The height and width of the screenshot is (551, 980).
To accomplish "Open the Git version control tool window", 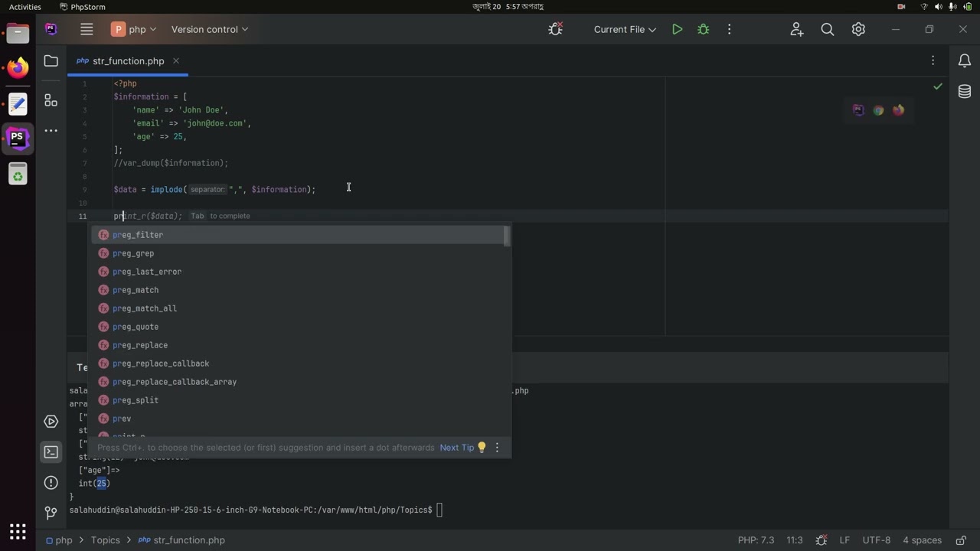I will (51, 513).
